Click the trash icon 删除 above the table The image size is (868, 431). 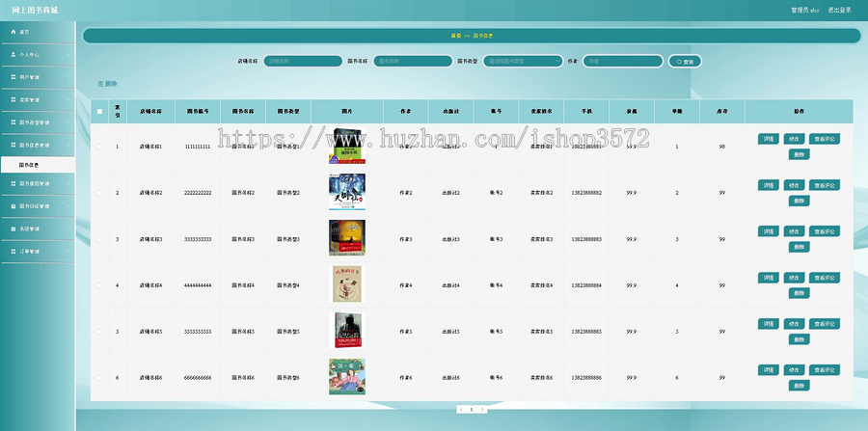(107, 84)
